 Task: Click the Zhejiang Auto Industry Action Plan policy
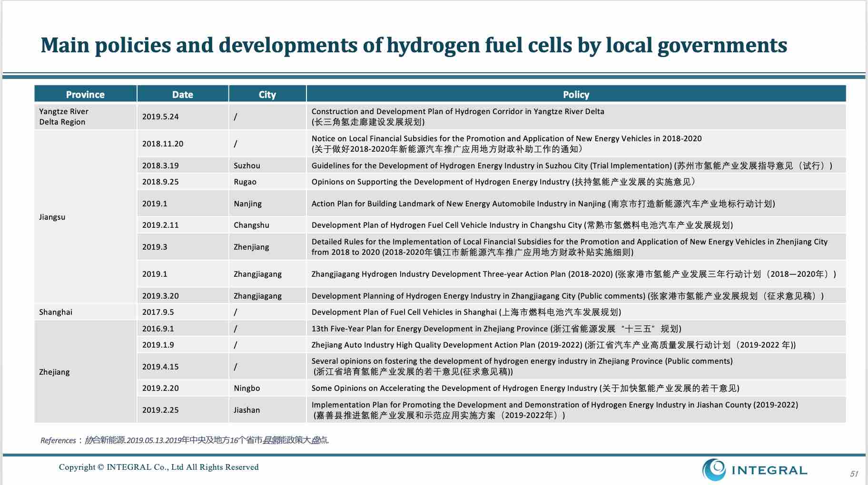coord(553,345)
